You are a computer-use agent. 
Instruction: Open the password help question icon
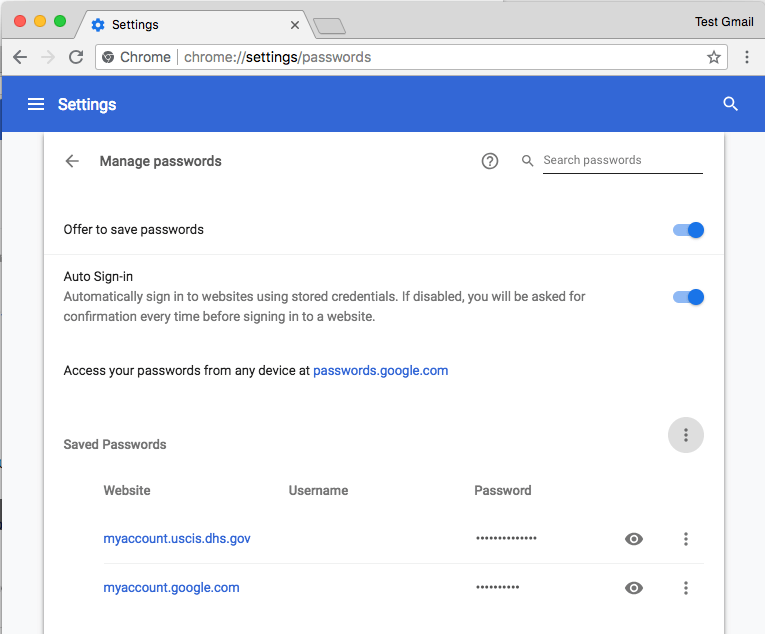(x=490, y=161)
